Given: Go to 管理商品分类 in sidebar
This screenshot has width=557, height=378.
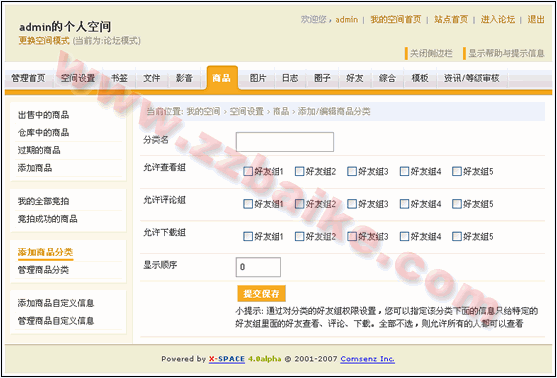Looking at the screenshot, I should [x=43, y=270].
